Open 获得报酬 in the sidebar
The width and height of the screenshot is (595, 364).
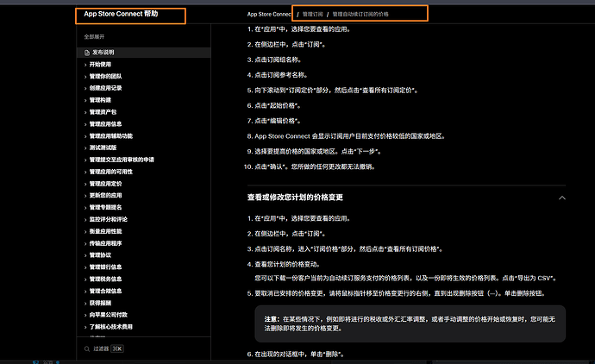tap(100, 303)
